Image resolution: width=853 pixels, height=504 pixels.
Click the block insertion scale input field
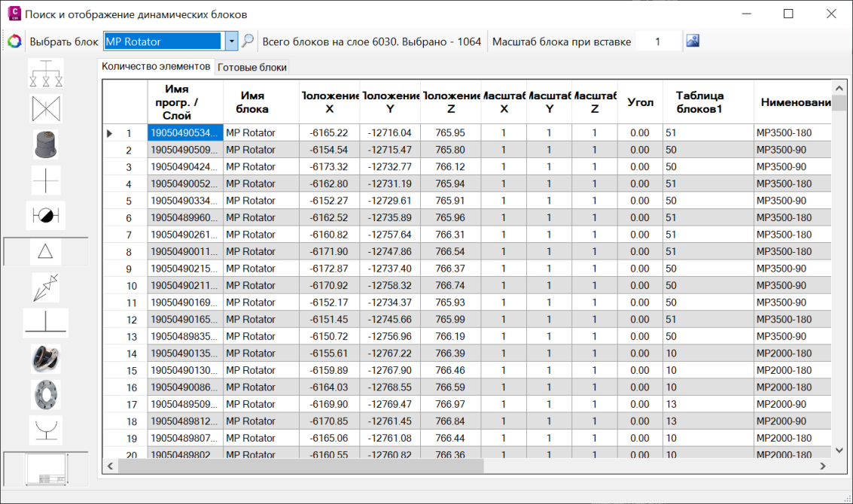[x=657, y=41]
